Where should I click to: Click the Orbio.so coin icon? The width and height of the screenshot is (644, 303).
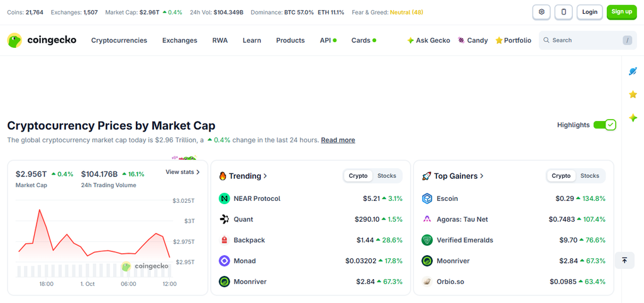tap(427, 282)
